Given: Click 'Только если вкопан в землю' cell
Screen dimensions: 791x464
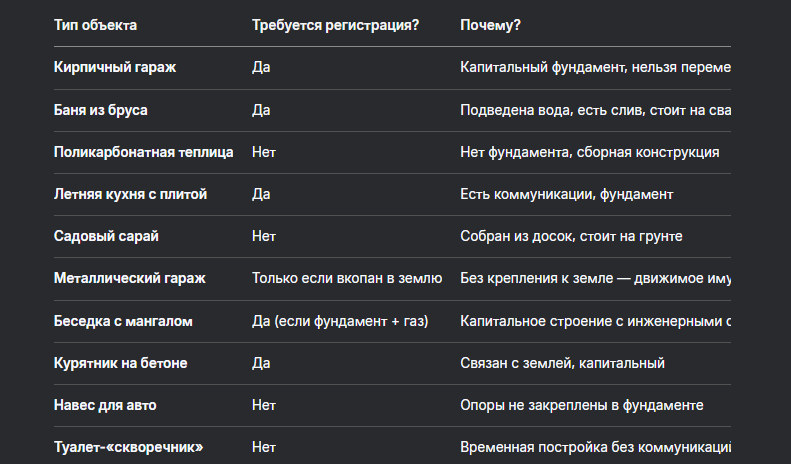Looking at the screenshot, I should (x=349, y=278).
